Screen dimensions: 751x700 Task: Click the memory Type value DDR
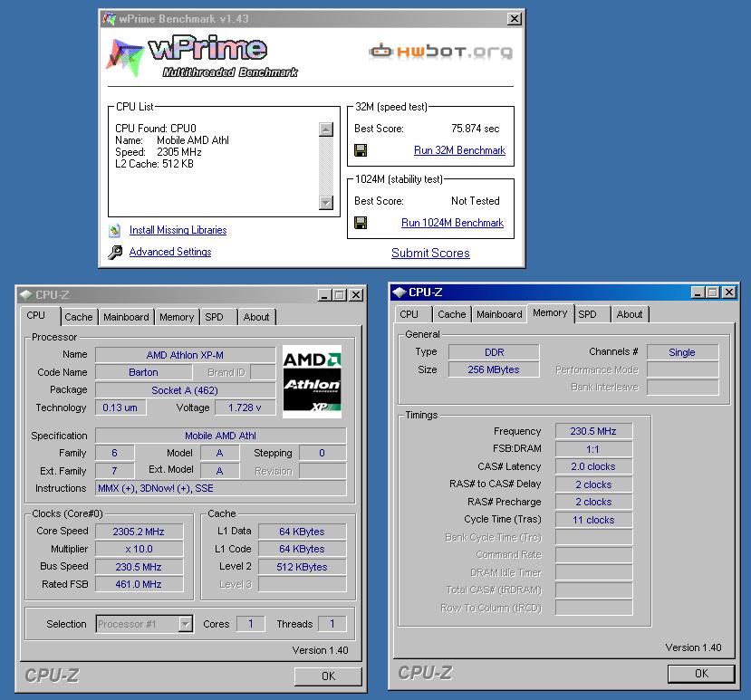pos(494,352)
